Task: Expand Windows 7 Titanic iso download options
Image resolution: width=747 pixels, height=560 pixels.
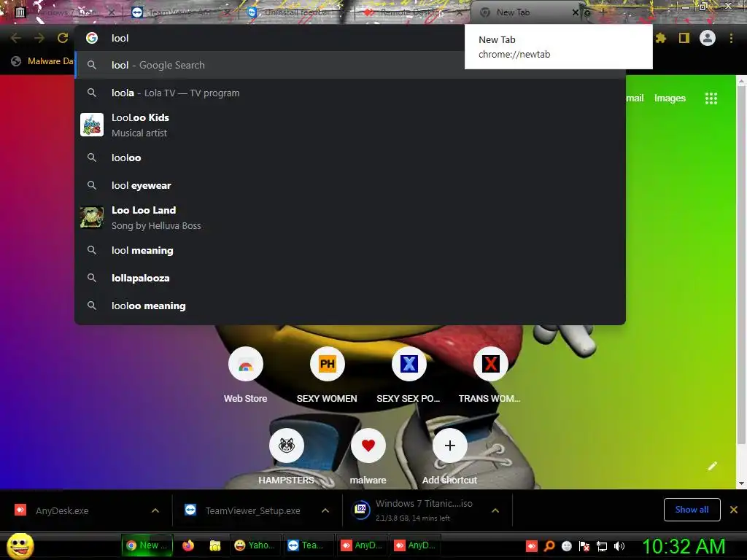Action: 495,510
